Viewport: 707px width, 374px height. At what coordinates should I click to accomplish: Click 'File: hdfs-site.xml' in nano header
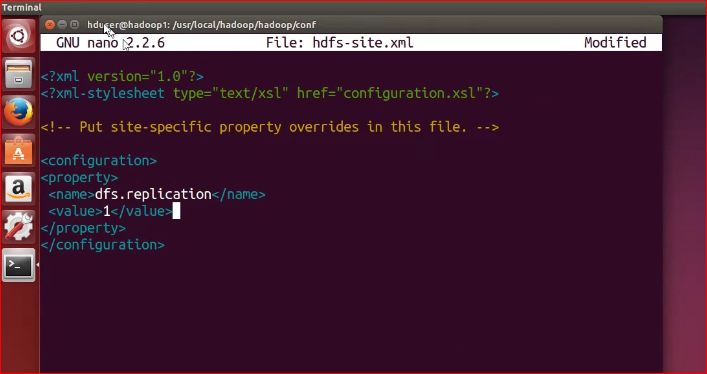tap(340, 43)
